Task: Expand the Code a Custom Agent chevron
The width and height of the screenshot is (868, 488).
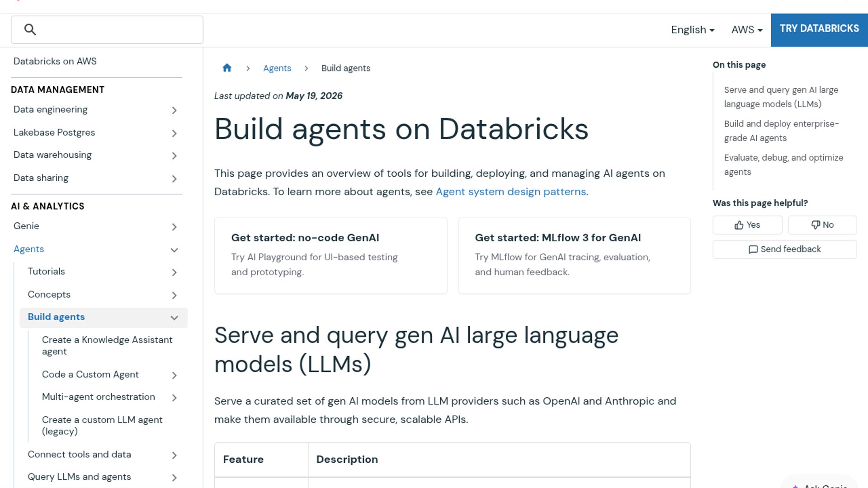Action: (x=175, y=375)
